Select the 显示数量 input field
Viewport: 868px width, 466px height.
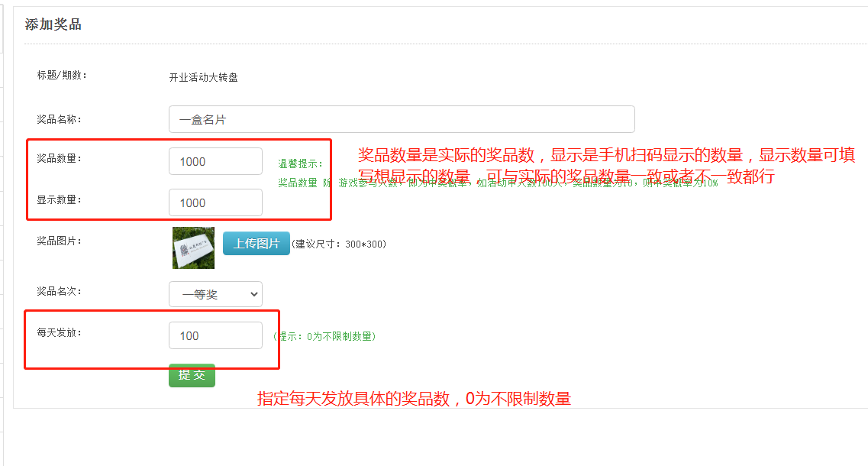[215, 202]
